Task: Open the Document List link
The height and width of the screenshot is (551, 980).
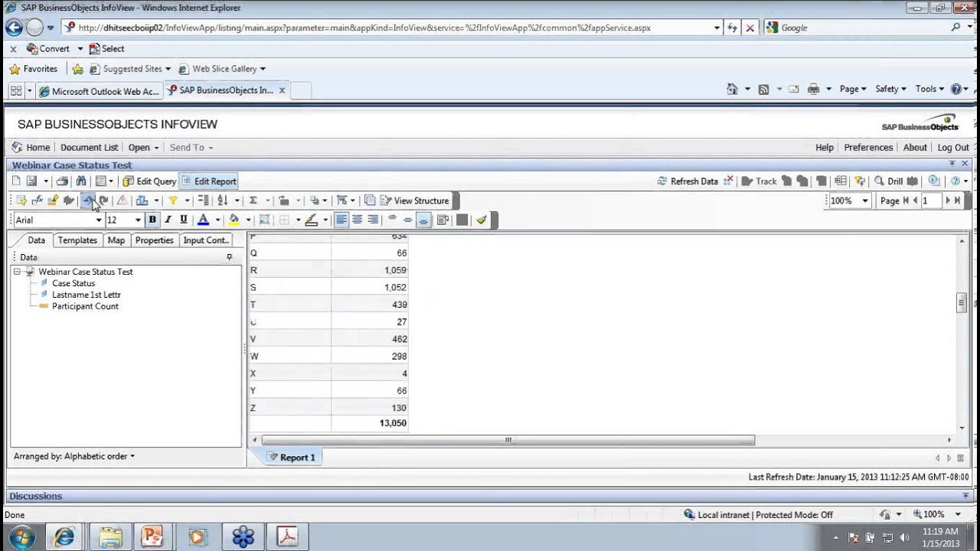Action: pyautogui.click(x=89, y=148)
